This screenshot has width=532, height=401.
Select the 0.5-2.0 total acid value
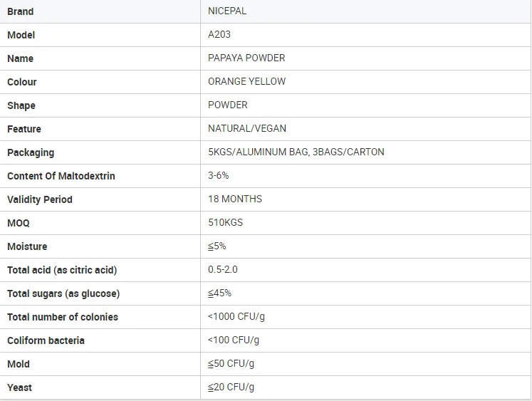(x=223, y=269)
